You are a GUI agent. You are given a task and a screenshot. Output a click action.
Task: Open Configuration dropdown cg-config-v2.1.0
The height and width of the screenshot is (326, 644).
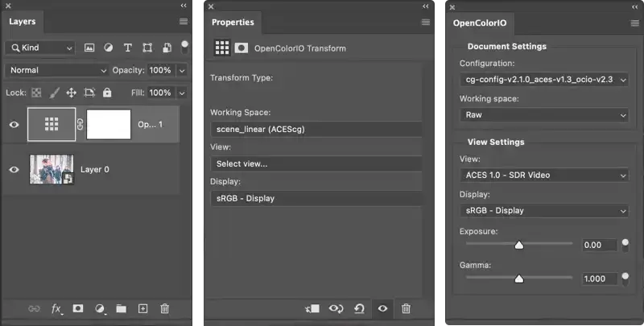point(544,79)
